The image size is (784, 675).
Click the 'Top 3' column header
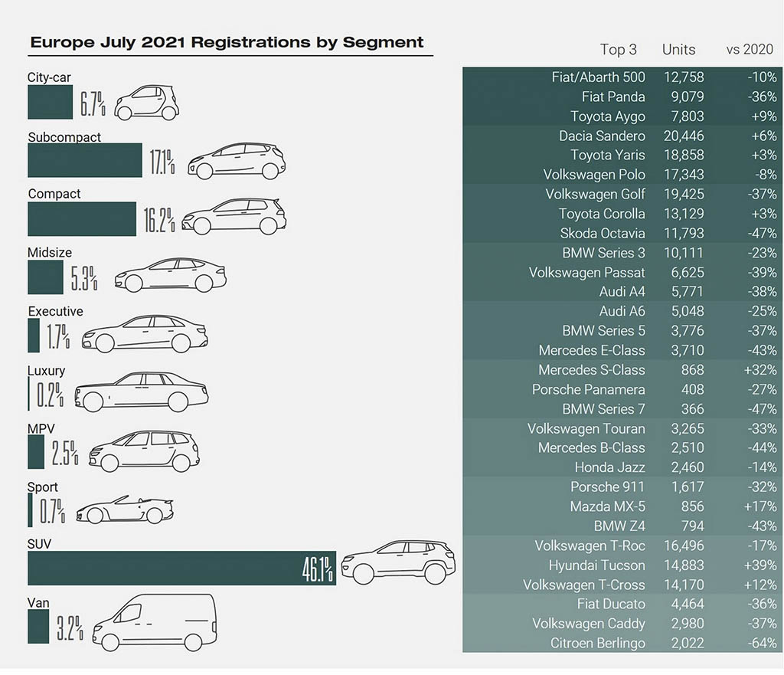619,50
